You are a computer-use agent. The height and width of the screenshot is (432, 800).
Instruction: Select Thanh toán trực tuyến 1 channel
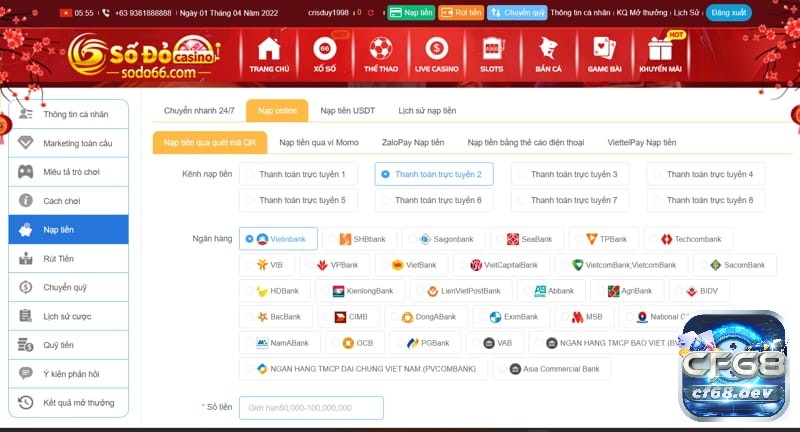click(298, 174)
